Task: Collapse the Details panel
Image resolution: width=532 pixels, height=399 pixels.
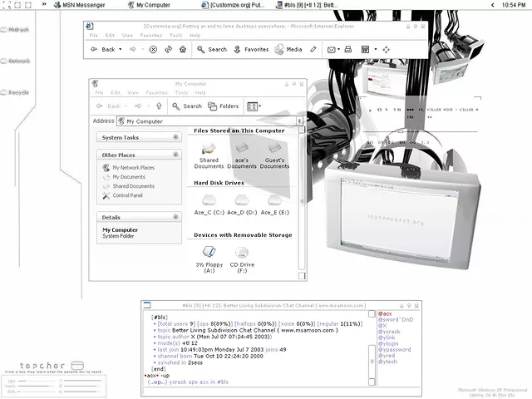Action: (175, 217)
